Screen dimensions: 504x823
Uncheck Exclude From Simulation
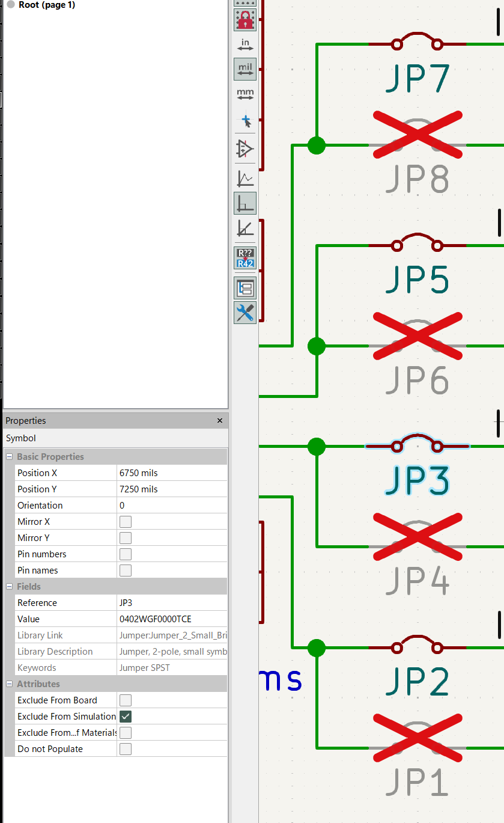126,717
